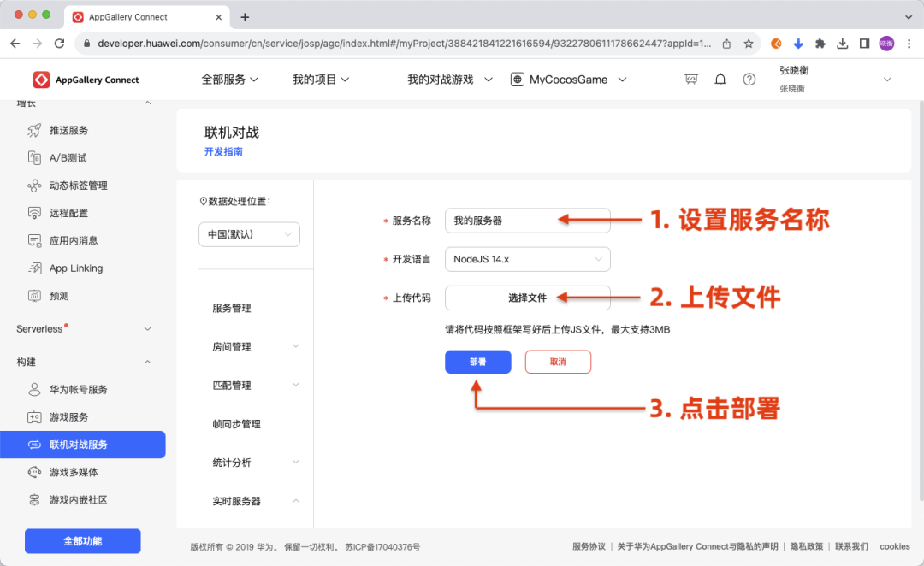The width and height of the screenshot is (924, 566).
Task: Open the 隐私政策 footer link
Action: pyautogui.click(x=807, y=546)
